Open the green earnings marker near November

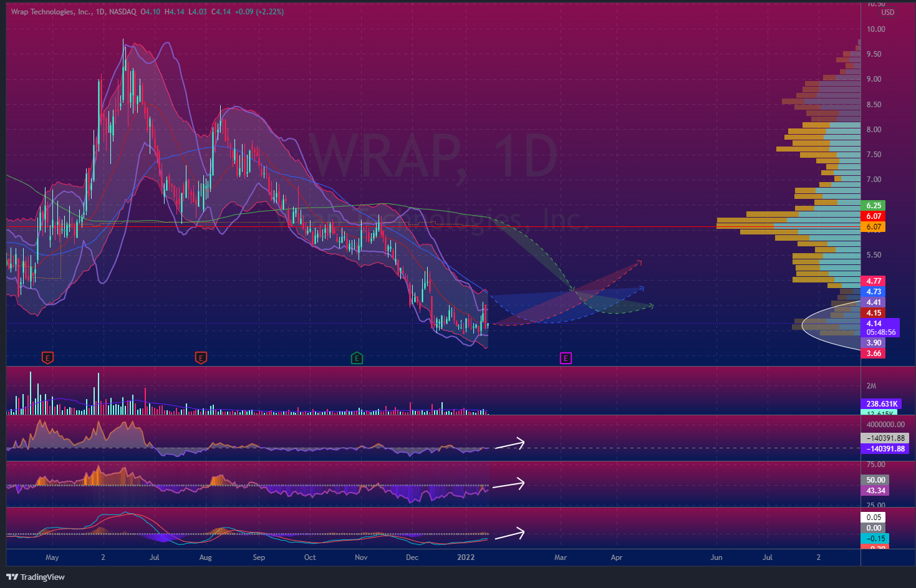tap(357, 358)
